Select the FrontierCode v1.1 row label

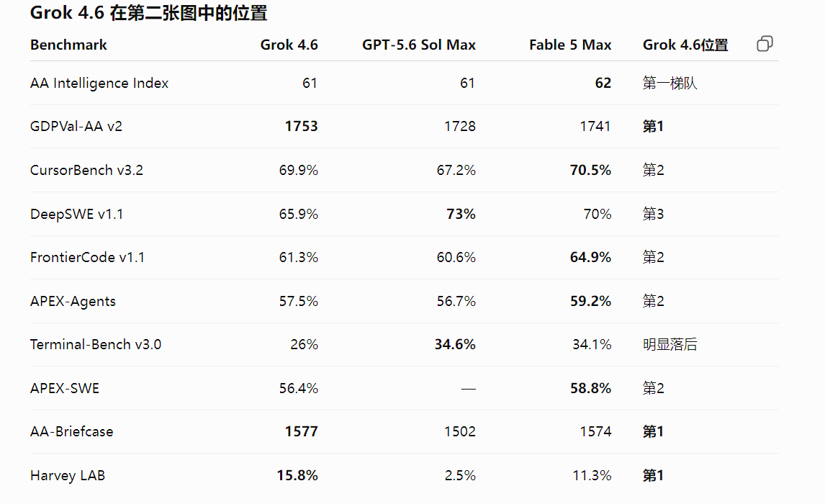point(87,257)
